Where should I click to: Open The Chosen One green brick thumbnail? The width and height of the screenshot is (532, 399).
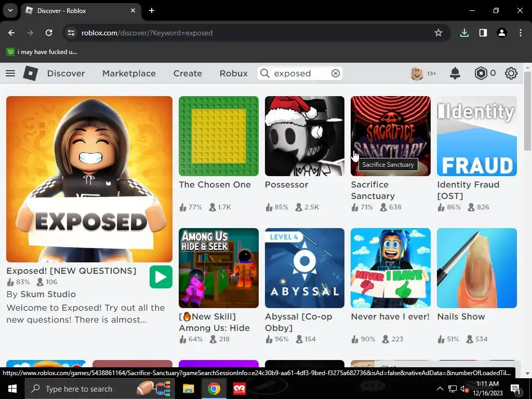[219, 136]
